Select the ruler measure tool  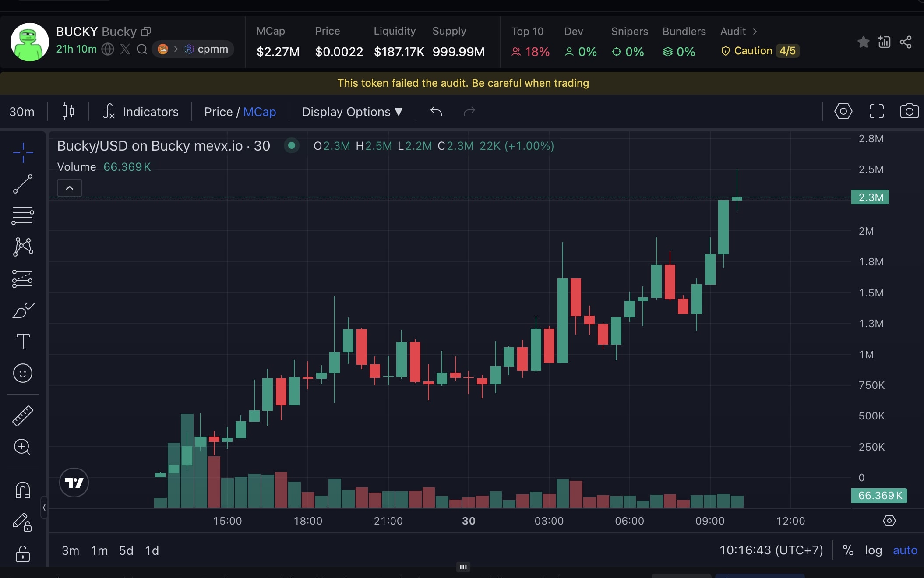coord(23,416)
